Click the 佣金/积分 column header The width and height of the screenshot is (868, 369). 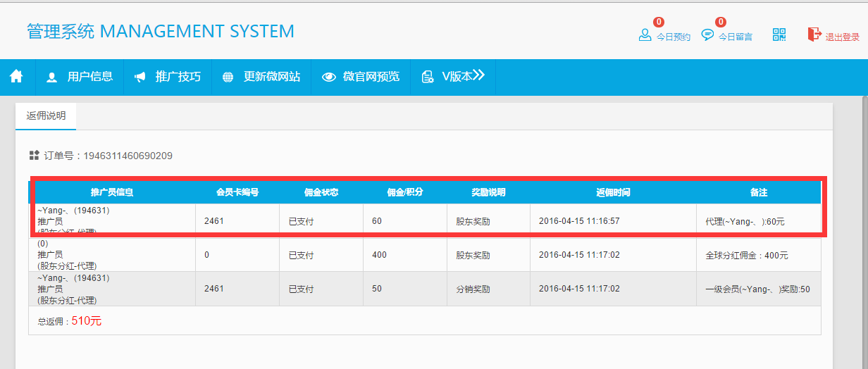[405, 192]
